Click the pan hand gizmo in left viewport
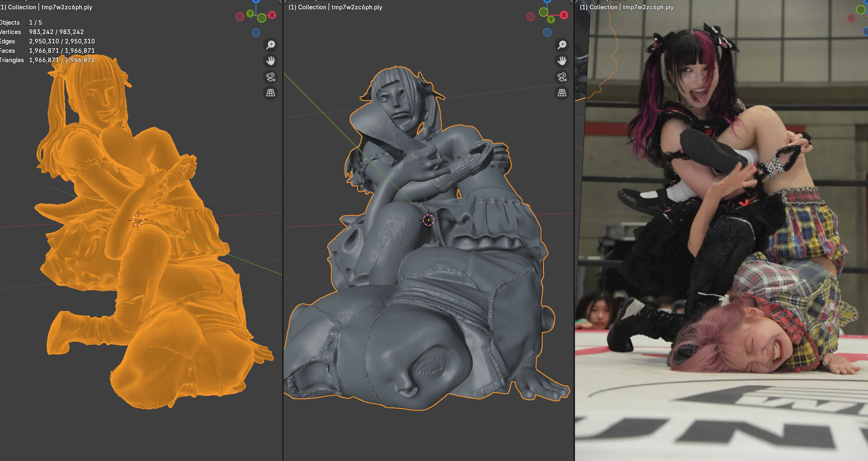The image size is (868, 461). 270,61
